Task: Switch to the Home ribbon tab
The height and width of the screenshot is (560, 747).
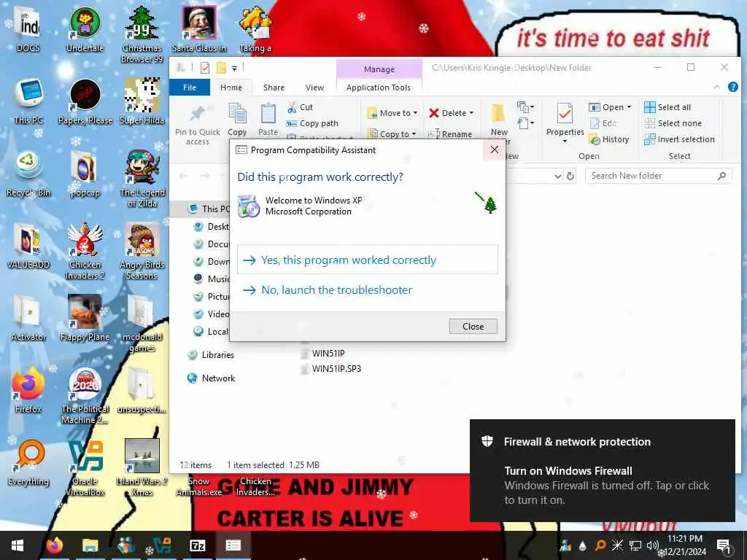Action: click(231, 87)
